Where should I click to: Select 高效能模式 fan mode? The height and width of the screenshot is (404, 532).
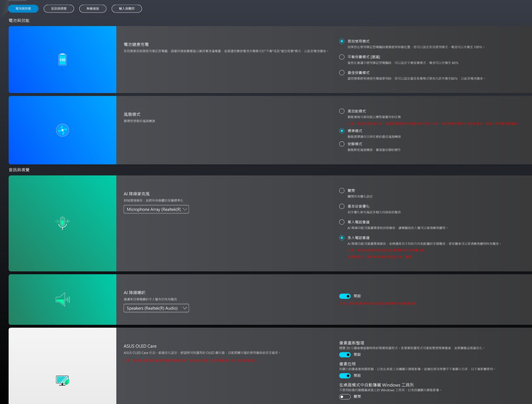click(341, 111)
